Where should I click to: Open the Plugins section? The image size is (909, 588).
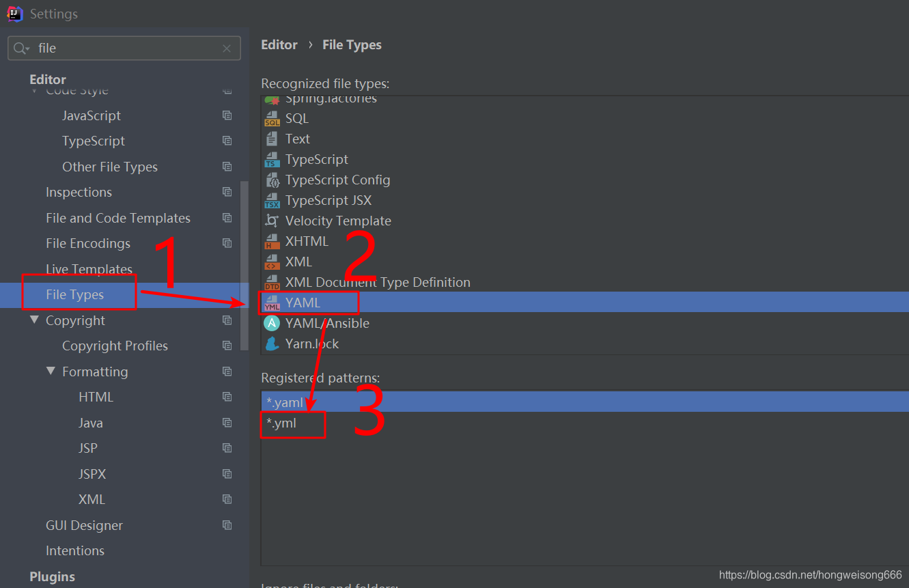tap(52, 577)
